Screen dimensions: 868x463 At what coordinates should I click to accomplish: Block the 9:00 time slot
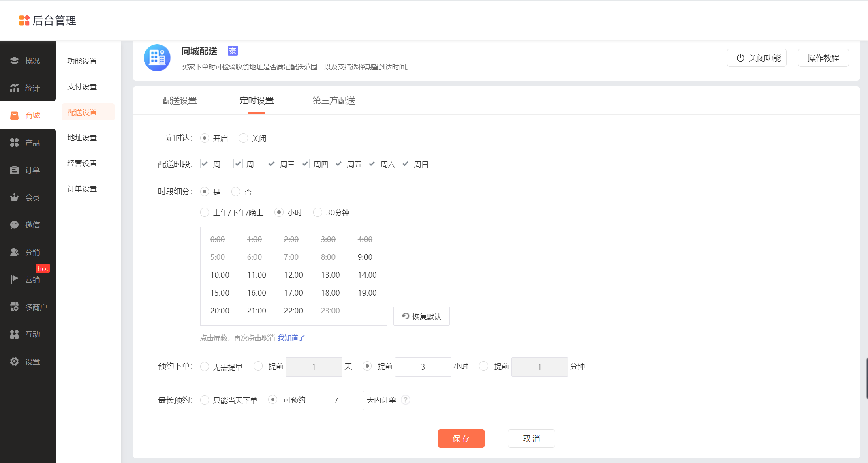365,257
